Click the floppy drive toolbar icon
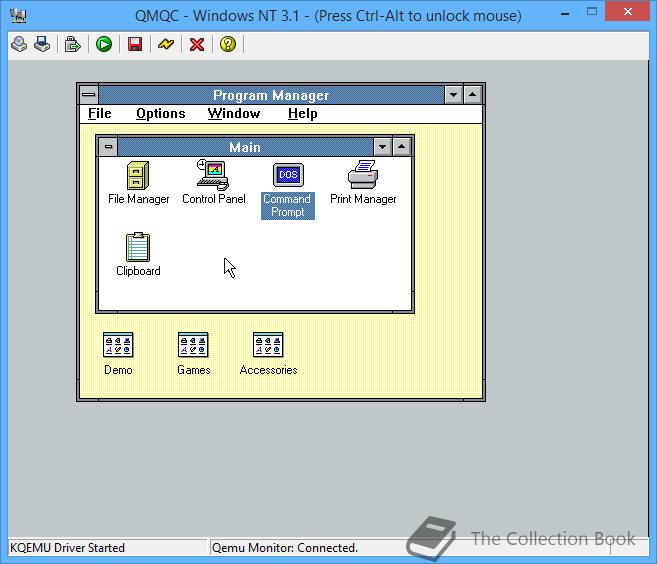 [x=42, y=44]
